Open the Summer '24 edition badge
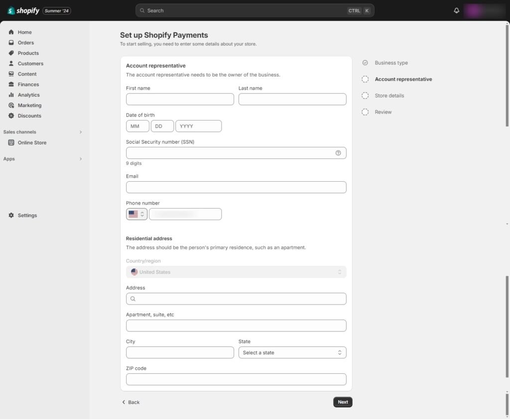This screenshot has height=420, width=510. [57, 11]
